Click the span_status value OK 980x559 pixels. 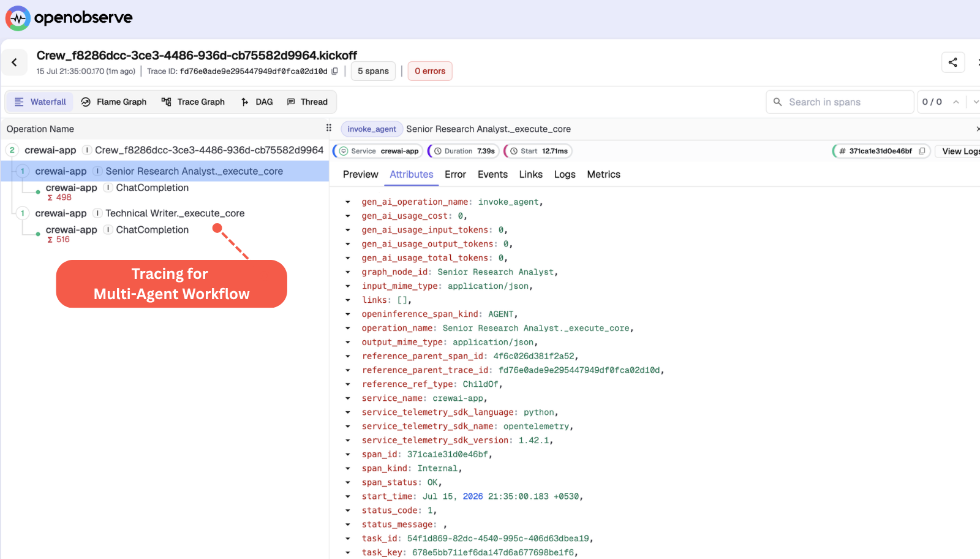[432, 482]
